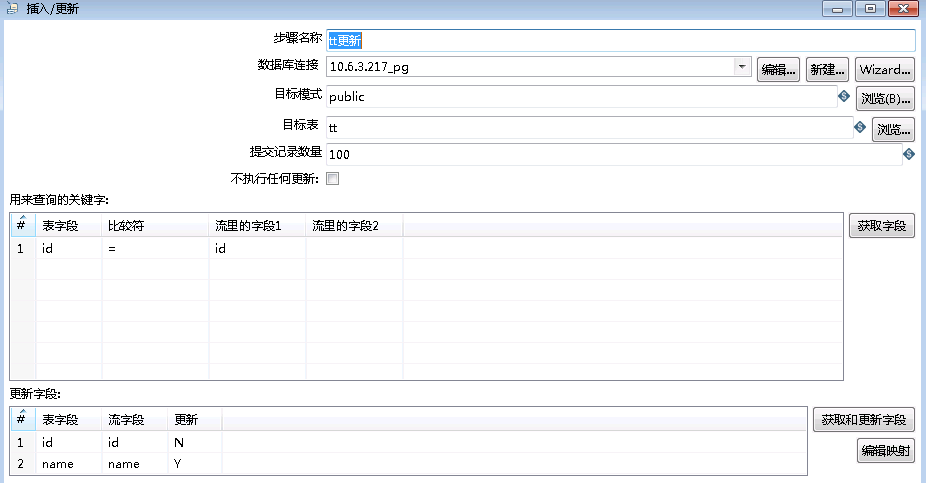
Task: Click the 提交记录数量 field showing 100
Action: pos(614,154)
